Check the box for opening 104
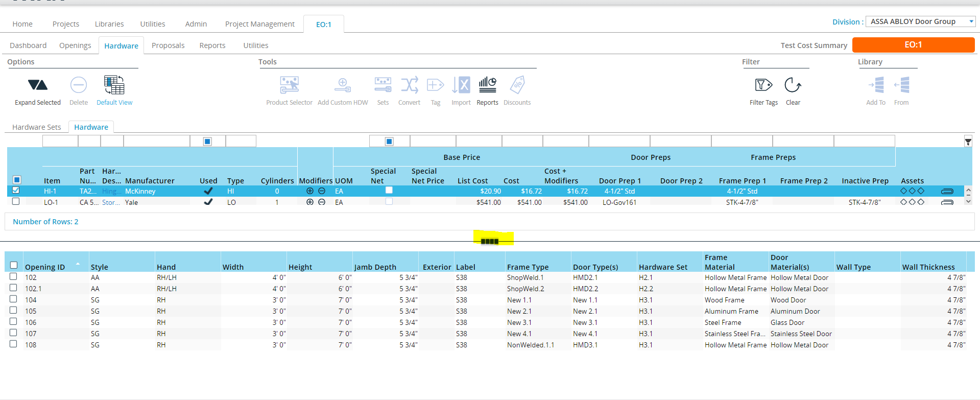 13,299
